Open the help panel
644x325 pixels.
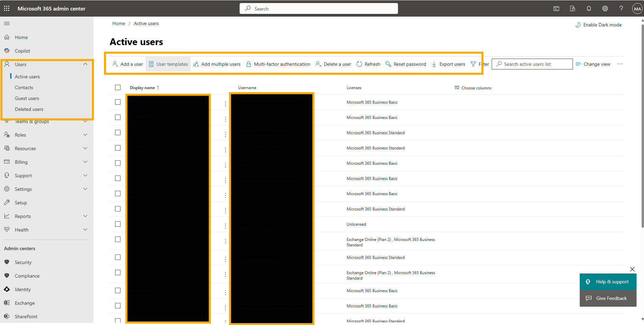[621, 8]
